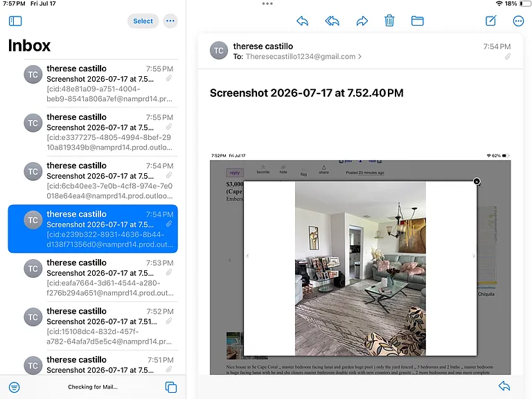Tap the Wi-Fi status icon
The height and width of the screenshot is (399, 532).
click(499, 3)
